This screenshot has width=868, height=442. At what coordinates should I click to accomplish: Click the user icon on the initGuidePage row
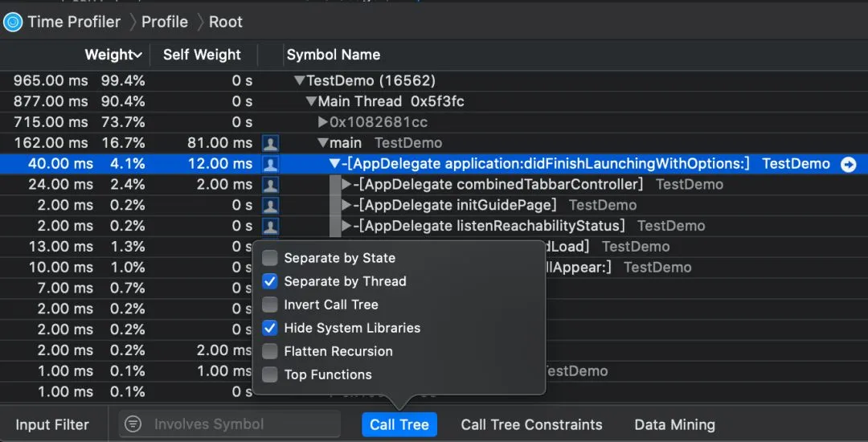click(271, 206)
